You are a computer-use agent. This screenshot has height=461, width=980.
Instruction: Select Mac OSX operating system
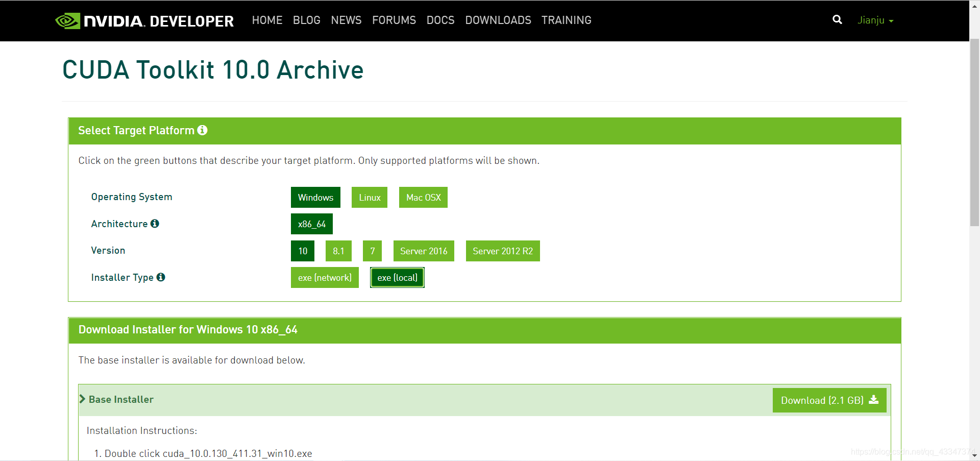423,198
